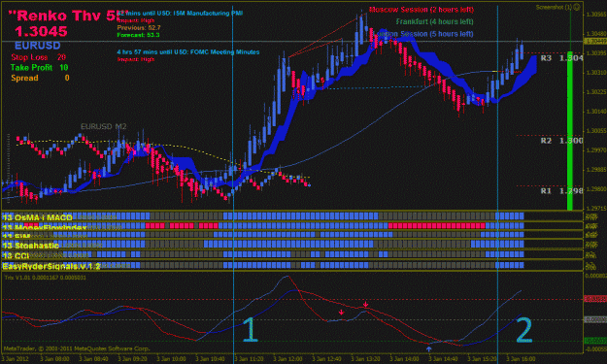Select the "EasyRyderSignals.v.1.2" indicator row label
This screenshot has height=364, width=607.
(51, 266)
